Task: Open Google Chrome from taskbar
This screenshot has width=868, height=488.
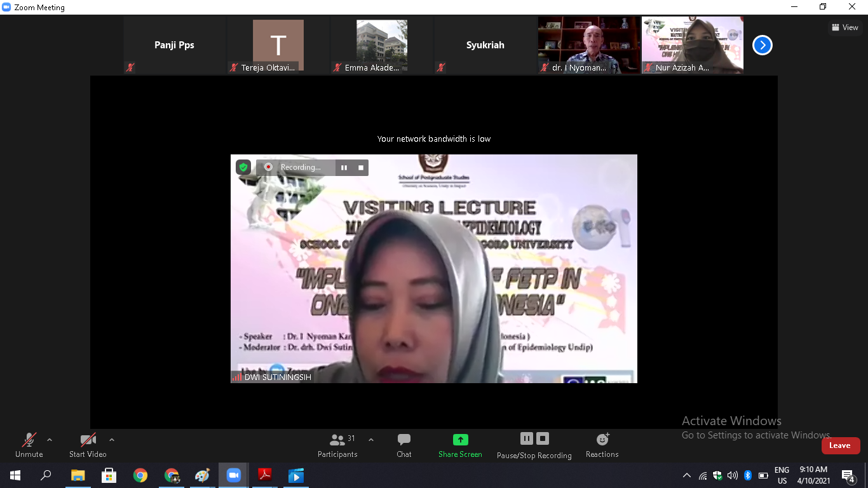Action: tap(140, 475)
